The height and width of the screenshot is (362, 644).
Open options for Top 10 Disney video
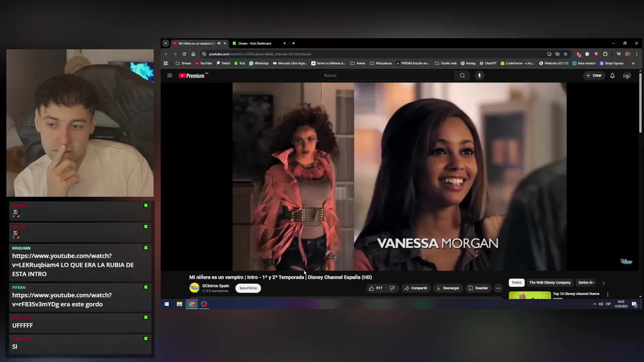607,295
